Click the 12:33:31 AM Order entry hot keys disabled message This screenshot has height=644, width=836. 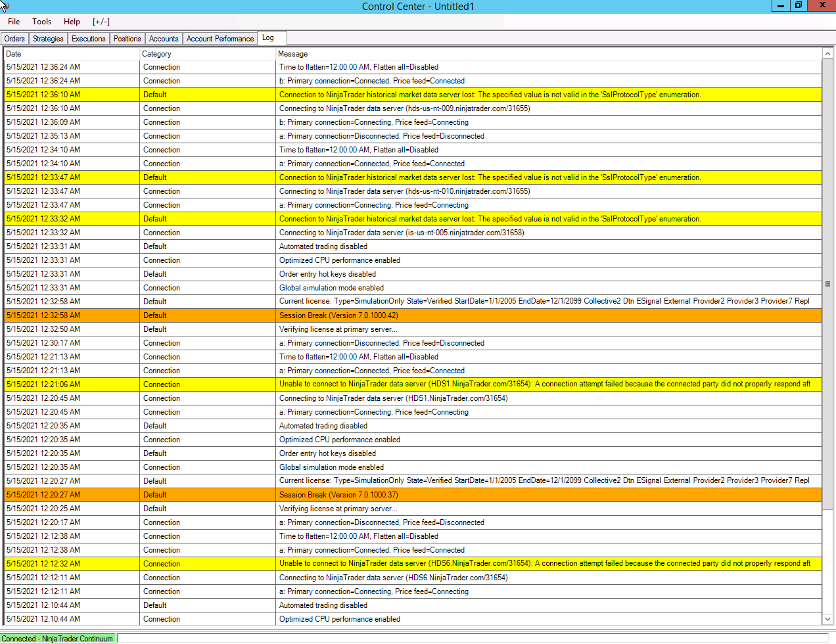[327, 274]
